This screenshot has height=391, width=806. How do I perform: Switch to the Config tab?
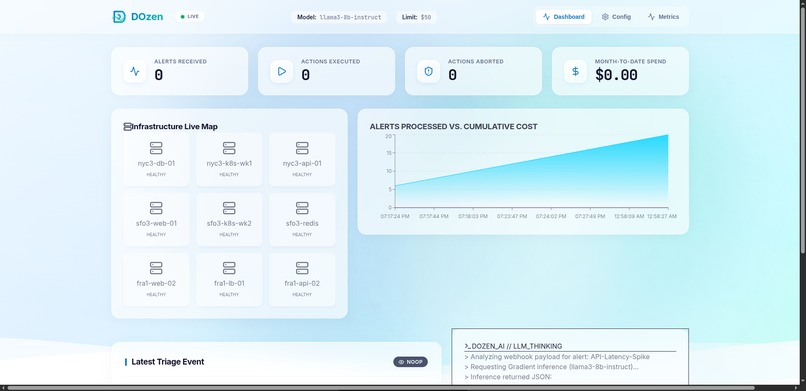click(616, 17)
